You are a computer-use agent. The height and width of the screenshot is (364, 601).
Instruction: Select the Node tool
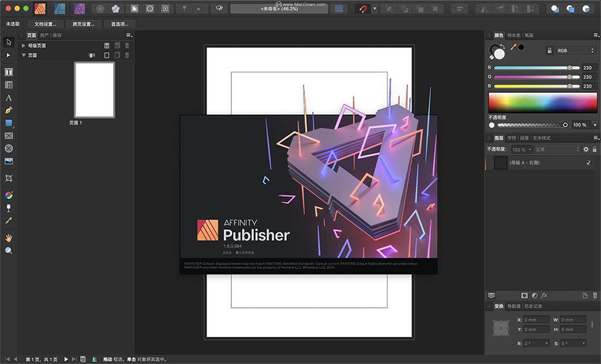[9, 56]
